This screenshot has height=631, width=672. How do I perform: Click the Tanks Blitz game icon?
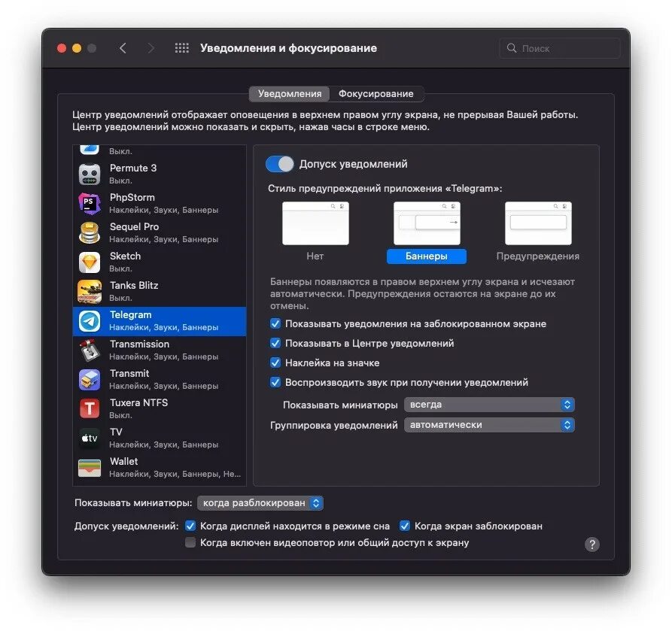coord(90,291)
